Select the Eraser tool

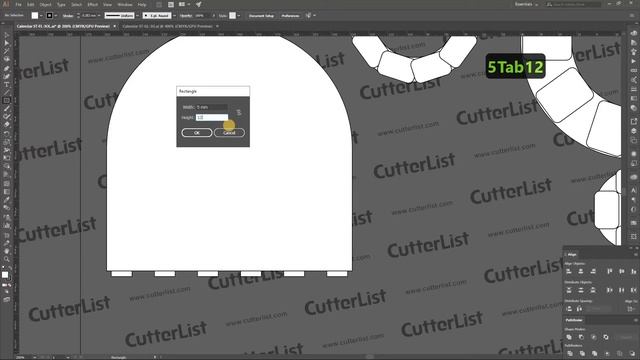pos(7,124)
